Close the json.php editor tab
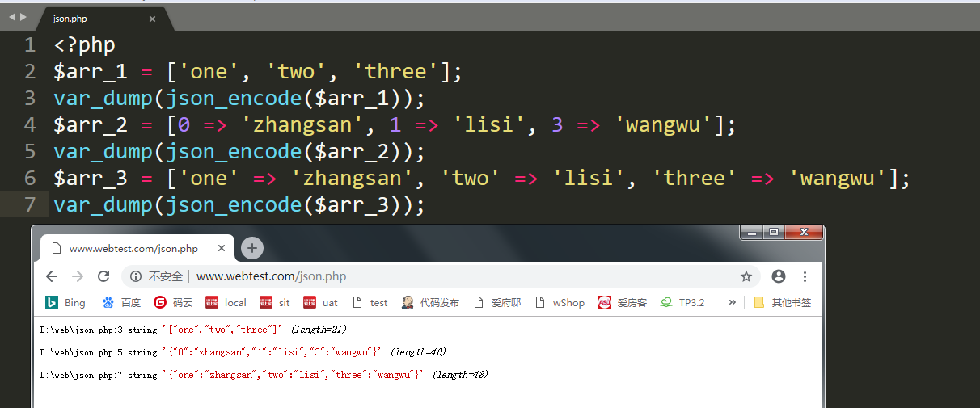The width and height of the screenshot is (980, 408). (153, 19)
